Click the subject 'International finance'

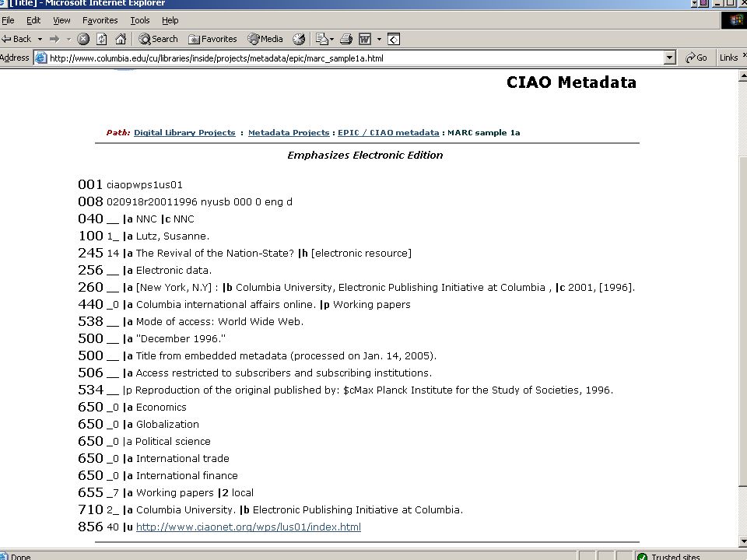pos(187,476)
